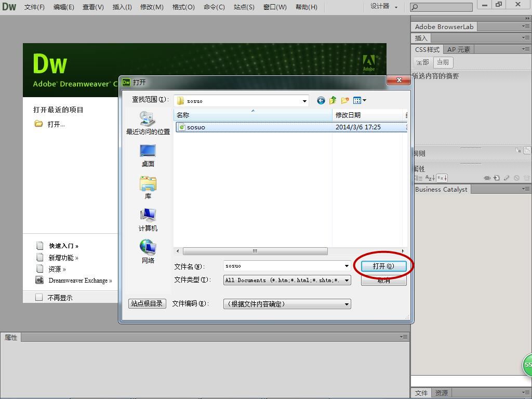Open the 站点(S) menu
This screenshot has height=399, width=532.
[244, 7]
